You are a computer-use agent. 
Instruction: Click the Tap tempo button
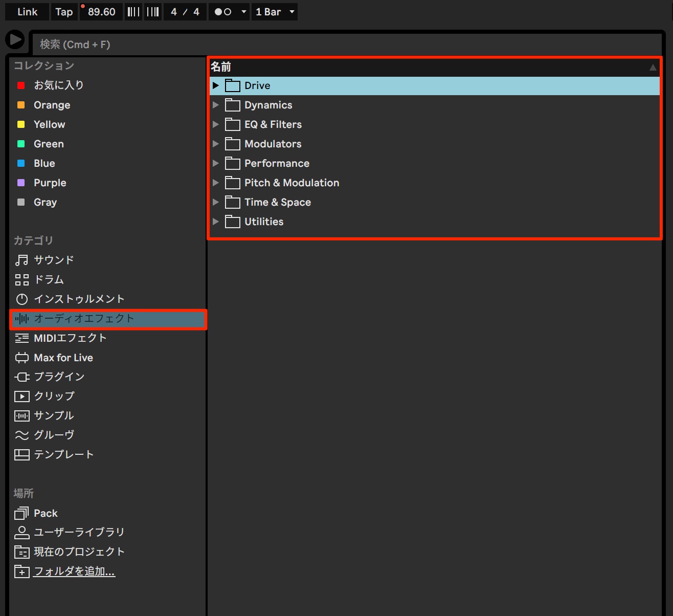(x=64, y=12)
